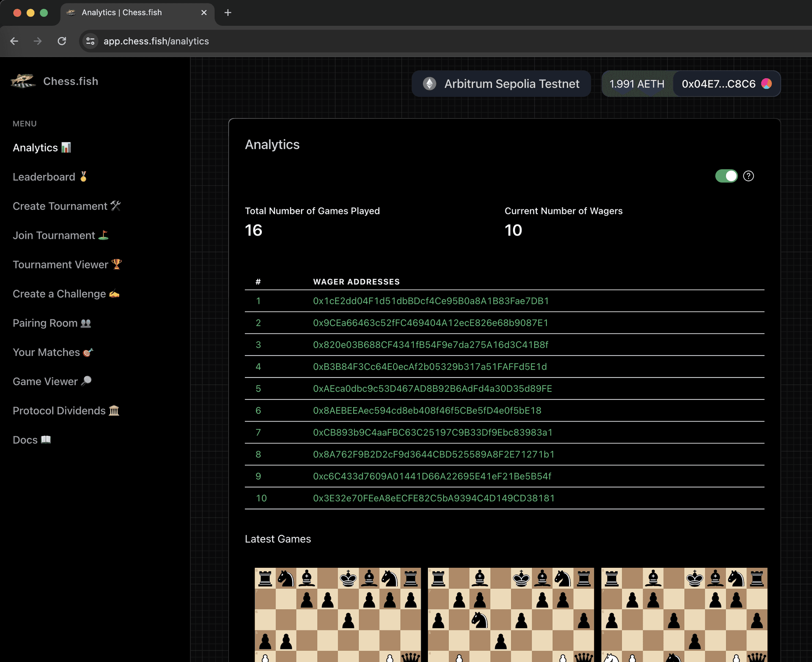
Task: Open wallet account 0x04E7...C8C6
Action: point(727,84)
